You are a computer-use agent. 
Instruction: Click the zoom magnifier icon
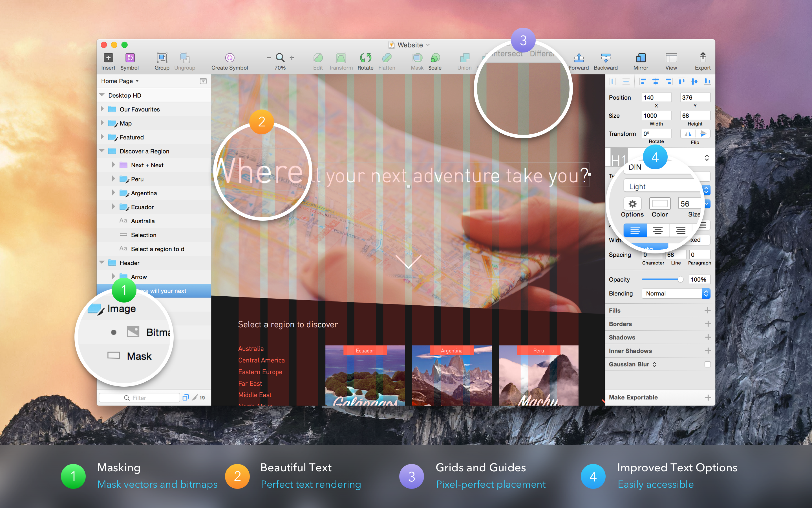point(280,58)
